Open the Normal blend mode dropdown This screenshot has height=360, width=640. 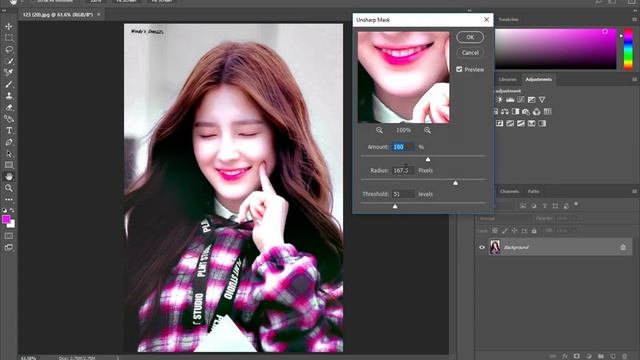coord(504,218)
